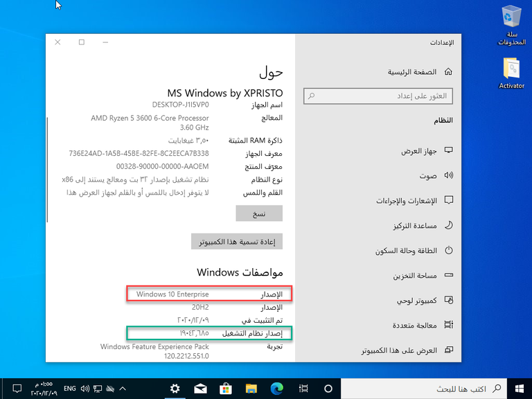Open the Action Center notification icon
532x399 pixels.
coord(17,389)
